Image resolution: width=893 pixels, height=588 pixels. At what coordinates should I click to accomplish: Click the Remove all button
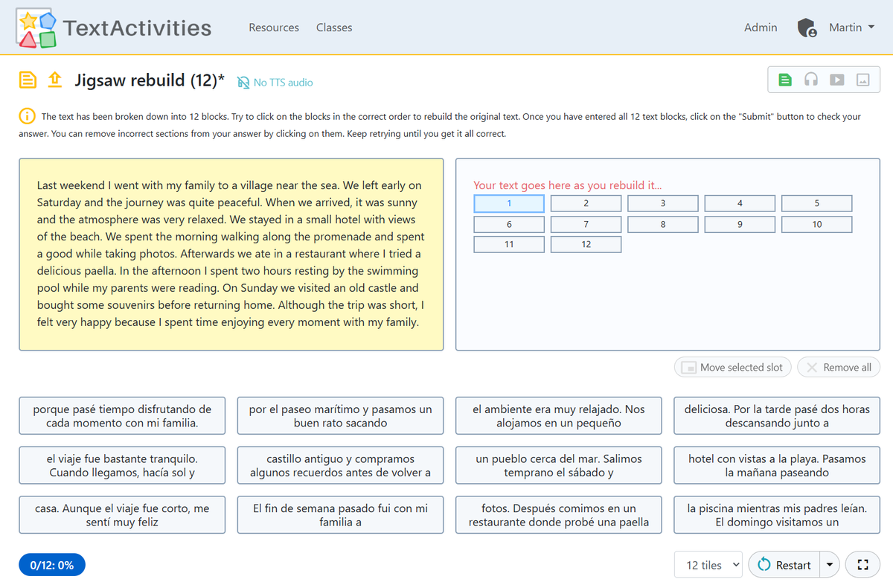839,367
